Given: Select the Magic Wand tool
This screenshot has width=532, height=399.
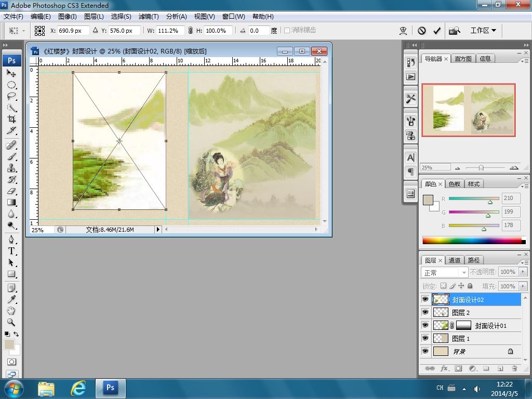Looking at the screenshot, I should pyautogui.click(x=11, y=108).
